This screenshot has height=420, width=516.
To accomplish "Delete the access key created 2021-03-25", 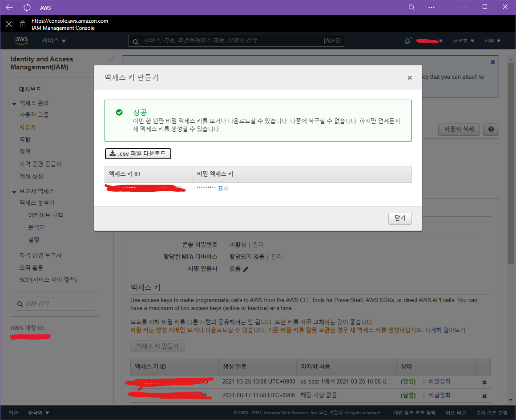I will point(484,383).
